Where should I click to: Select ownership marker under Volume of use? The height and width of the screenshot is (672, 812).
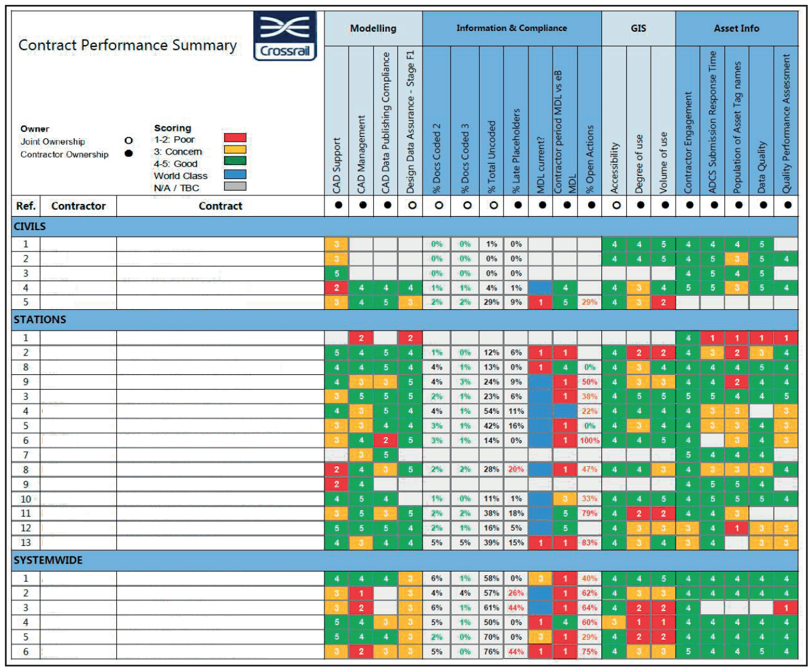(x=665, y=205)
